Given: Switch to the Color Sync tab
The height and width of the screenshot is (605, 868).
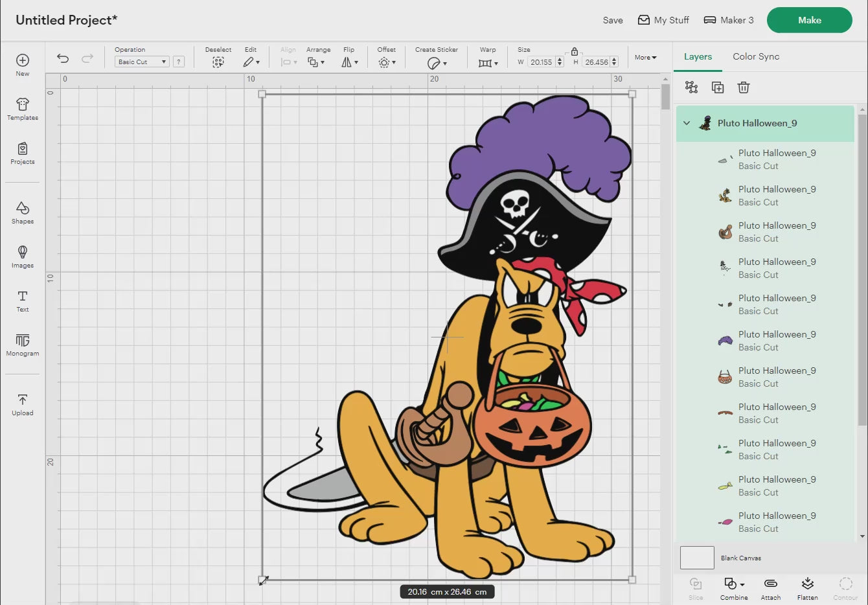Looking at the screenshot, I should coord(756,56).
